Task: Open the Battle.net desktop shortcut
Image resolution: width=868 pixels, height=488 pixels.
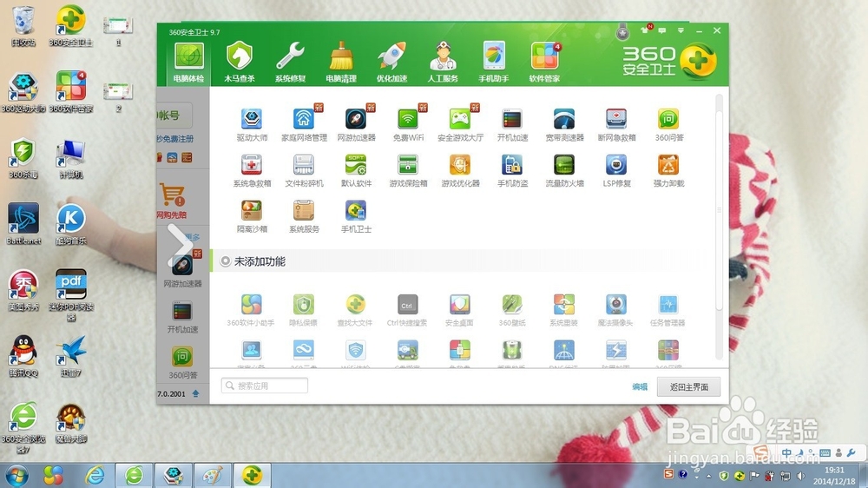Action: (23, 224)
